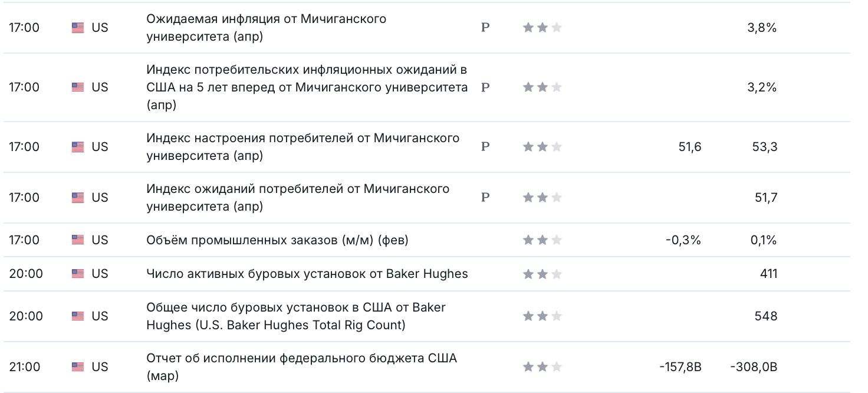Open Отчет об исполнении федерального бюджета США
The width and height of the screenshot is (868, 393).
coord(301,367)
